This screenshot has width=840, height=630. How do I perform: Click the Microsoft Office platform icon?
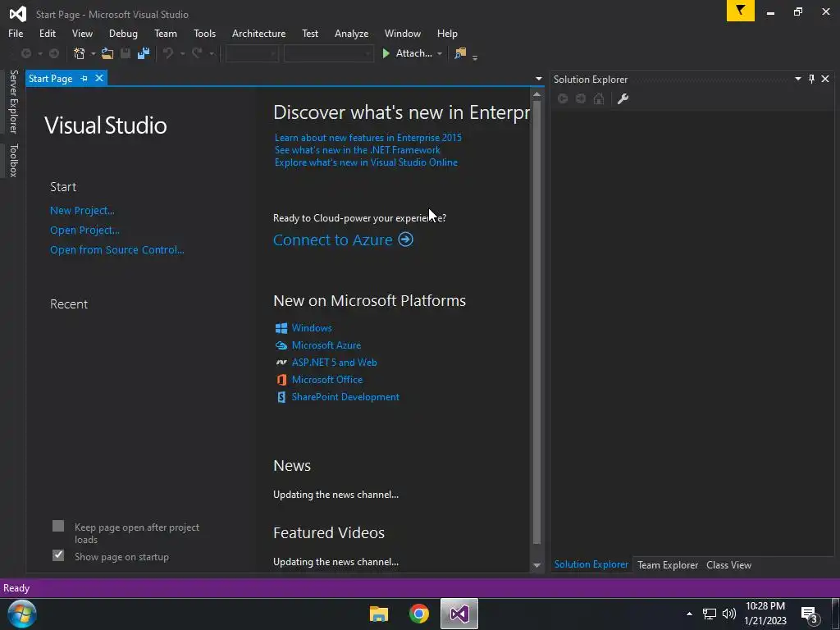(281, 379)
